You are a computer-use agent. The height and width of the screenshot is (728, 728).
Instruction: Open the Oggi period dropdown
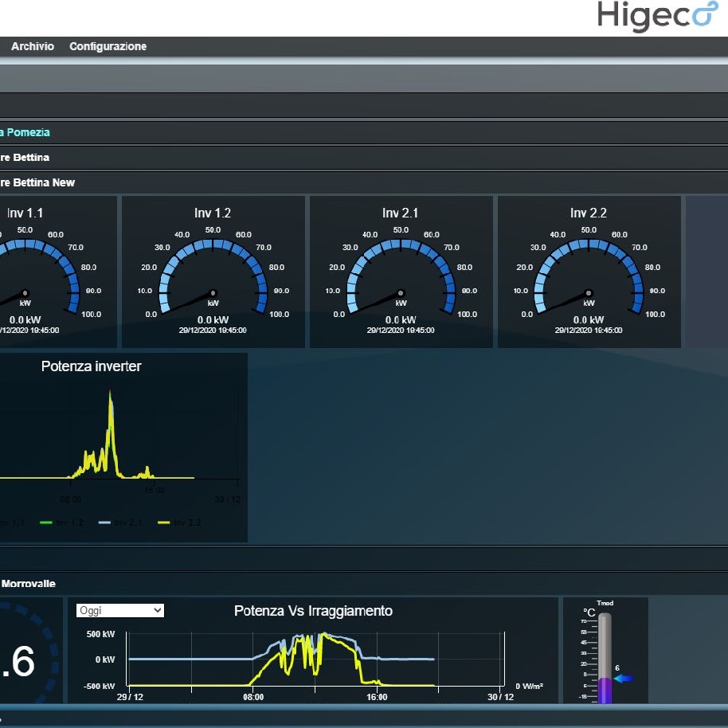click(x=120, y=611)
